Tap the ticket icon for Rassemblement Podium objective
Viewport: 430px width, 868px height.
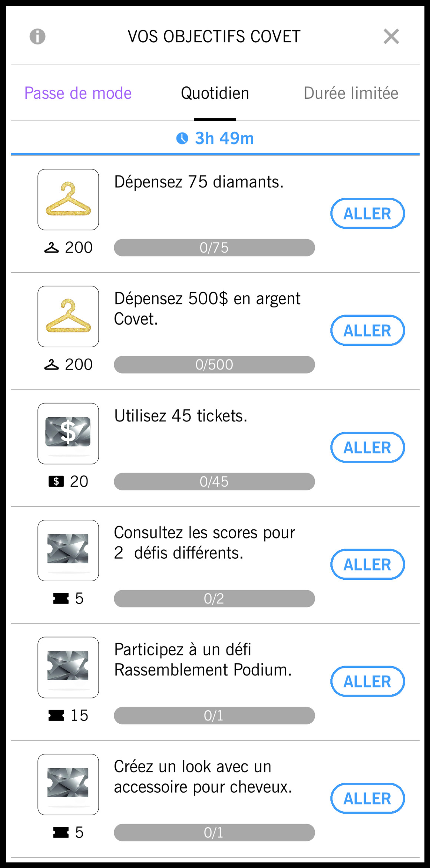68,667
